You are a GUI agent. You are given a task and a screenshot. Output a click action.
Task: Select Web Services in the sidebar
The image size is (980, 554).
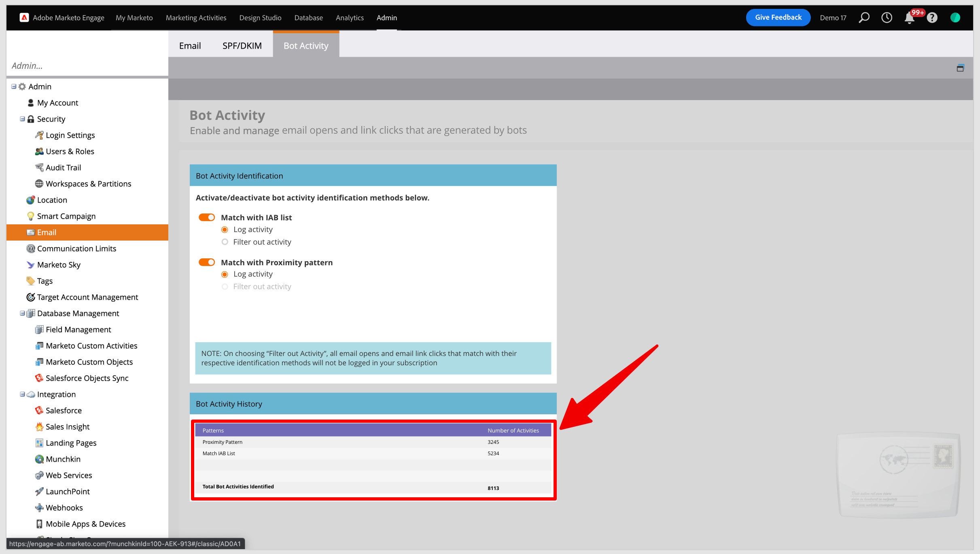point(68,475)
